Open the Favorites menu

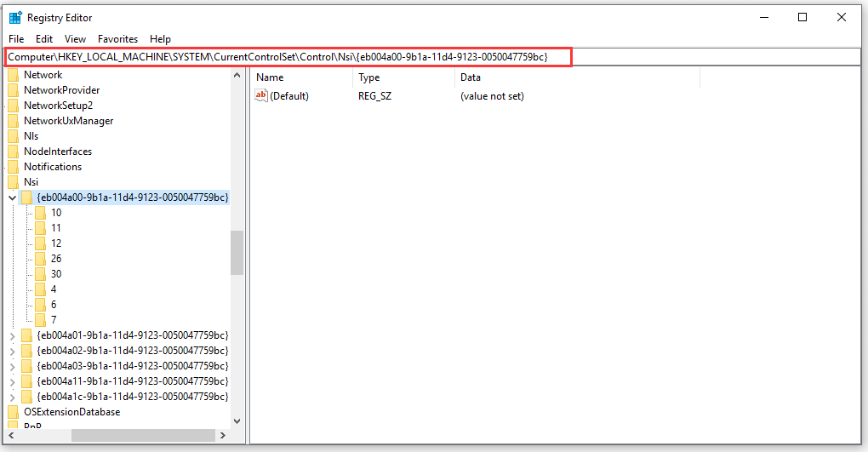(x=118, y=39)
